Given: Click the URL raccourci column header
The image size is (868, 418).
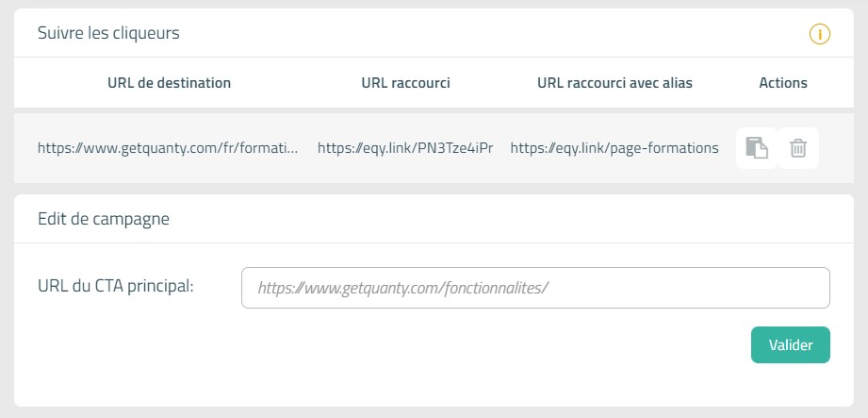Looking at the screenshot, I should (405, 83).
